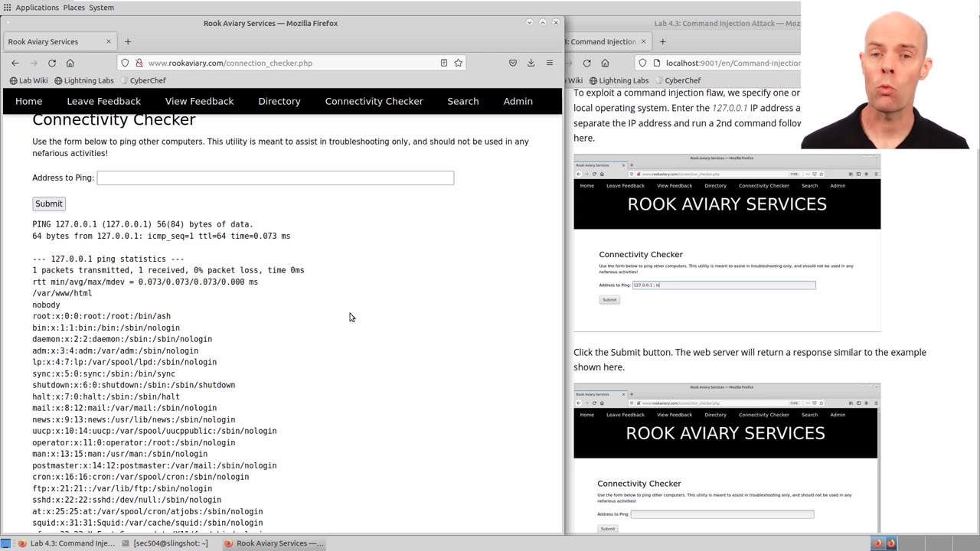The image size is (980, 551).
Task: Click the first lab screenshot showing 127.0.0.1 ; ls
Action: (727, 243)
